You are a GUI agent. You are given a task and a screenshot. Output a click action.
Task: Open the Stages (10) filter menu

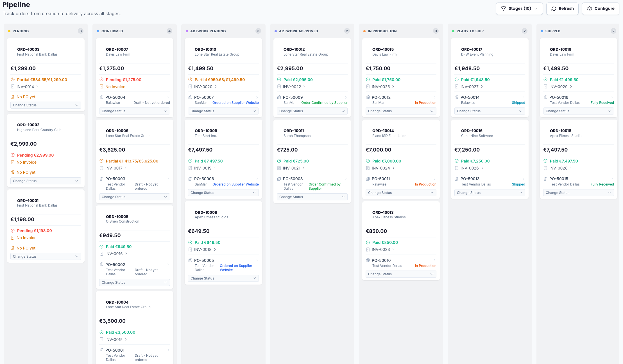[519, 9]
